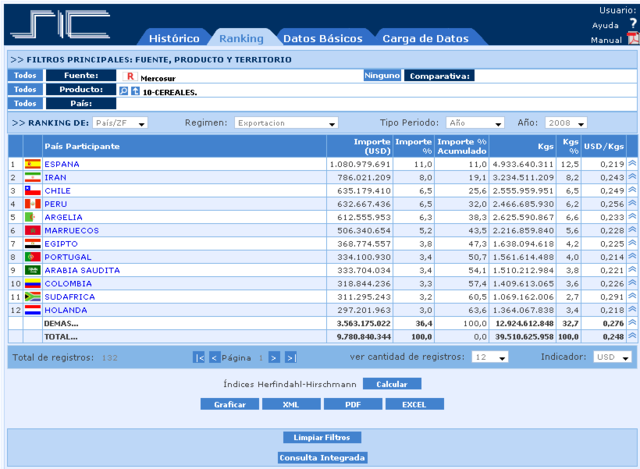Click the Consulta Integrada button
This screenshot has height=469, width=640.
(322, 458)
